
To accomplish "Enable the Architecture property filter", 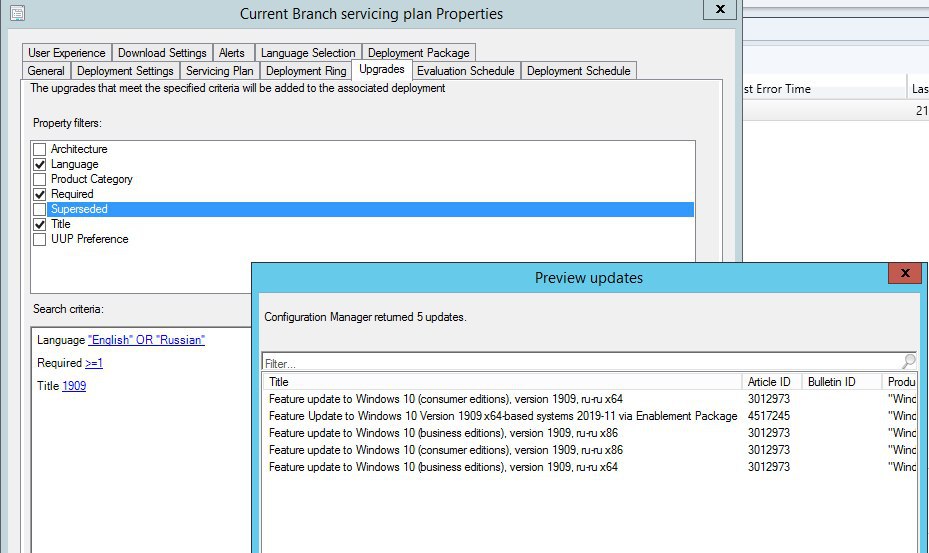I will [40, 149].
